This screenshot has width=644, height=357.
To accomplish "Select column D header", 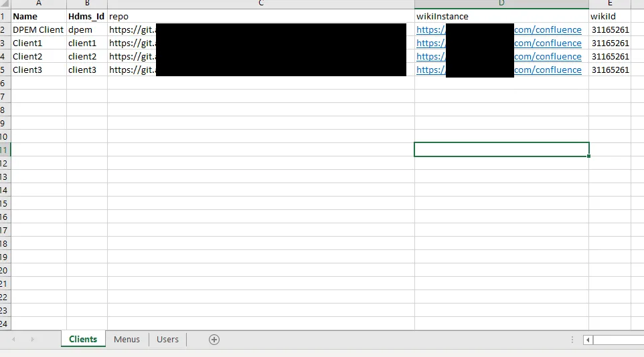I will tap(501, 4).
